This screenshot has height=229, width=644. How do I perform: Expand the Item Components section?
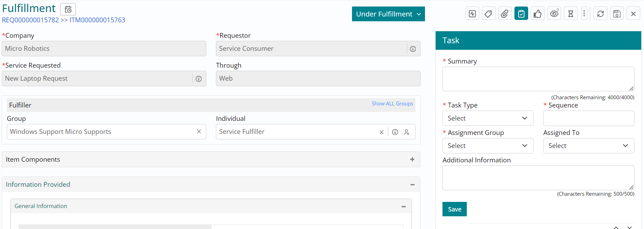coord(412,159)
